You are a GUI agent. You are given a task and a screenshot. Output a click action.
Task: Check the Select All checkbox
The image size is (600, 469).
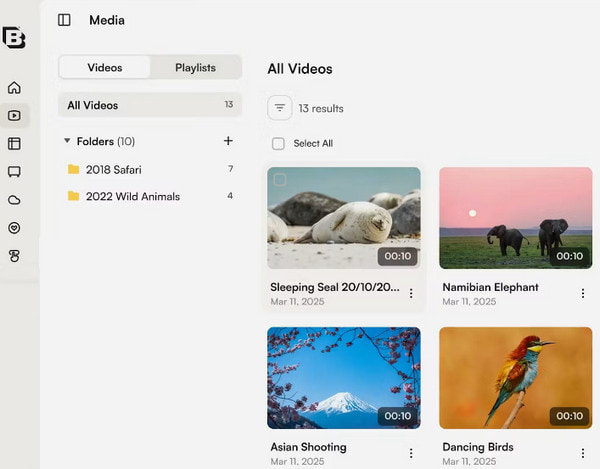pos(278,144)
